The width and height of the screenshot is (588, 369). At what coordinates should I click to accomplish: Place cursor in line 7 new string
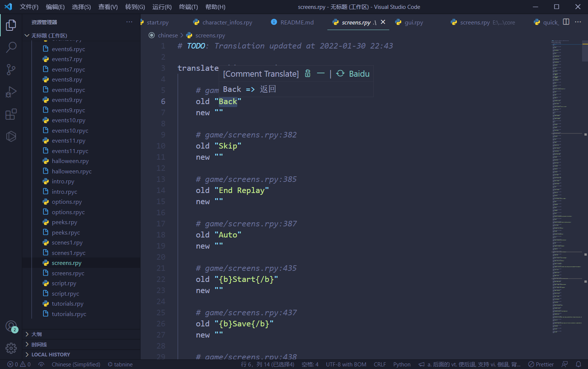pyautogui.click(x=219, y=113)
